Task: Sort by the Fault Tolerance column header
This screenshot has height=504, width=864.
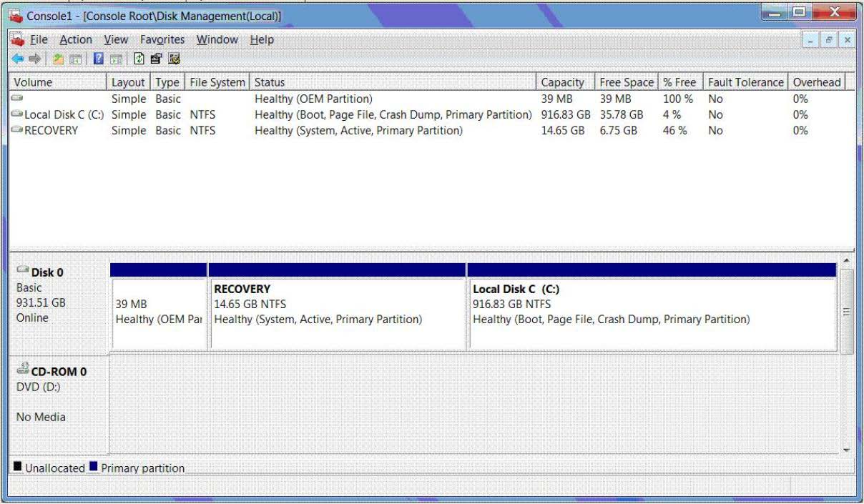Action: (x=745, y=82)
